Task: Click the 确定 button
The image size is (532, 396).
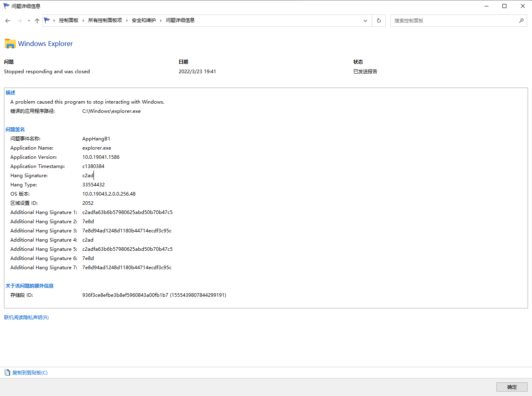Action: 512,387
